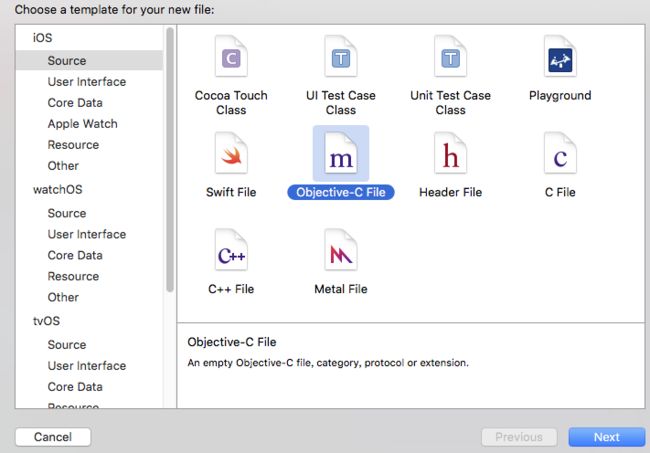Choose the C File template icon

pyautogui.click(x=560, y=153)
